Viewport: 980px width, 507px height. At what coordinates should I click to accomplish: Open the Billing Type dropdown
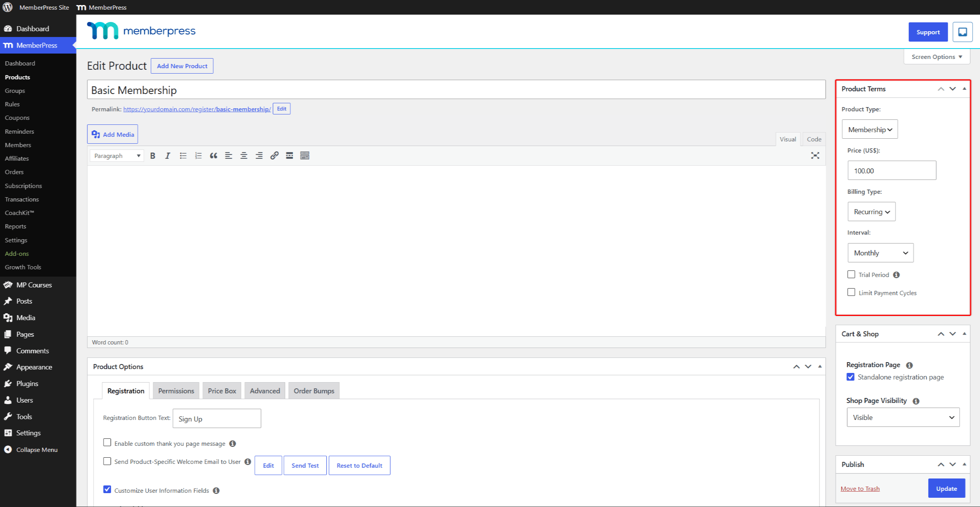click(x=871, y=212)
